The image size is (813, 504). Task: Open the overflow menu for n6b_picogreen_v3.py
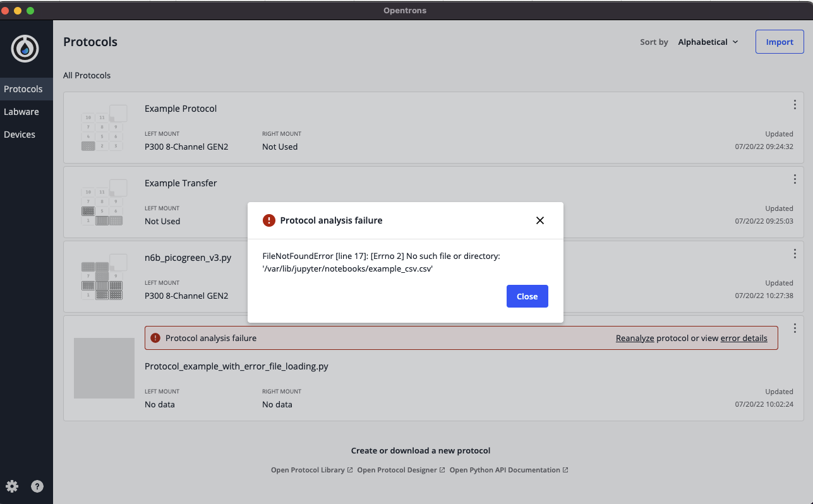coord(795,254)
